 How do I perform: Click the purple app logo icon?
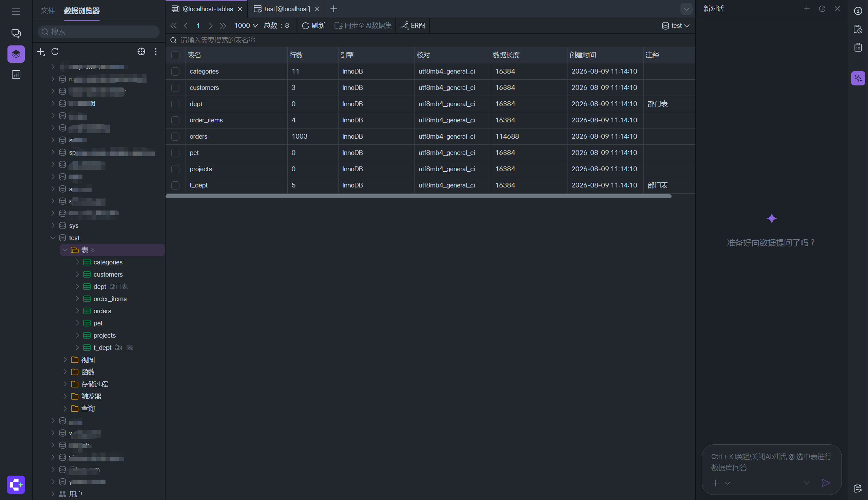click(16, 484)
